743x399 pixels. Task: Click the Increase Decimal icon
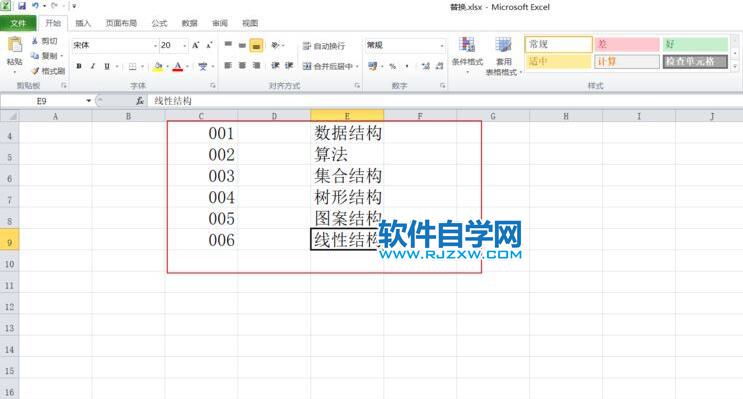(425, 66)
